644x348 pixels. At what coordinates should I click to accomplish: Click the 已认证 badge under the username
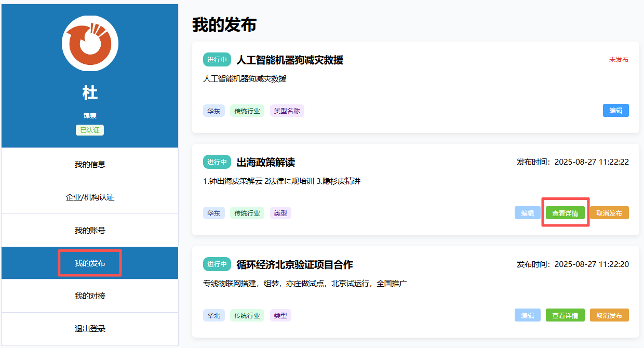(x=90, y=130)
